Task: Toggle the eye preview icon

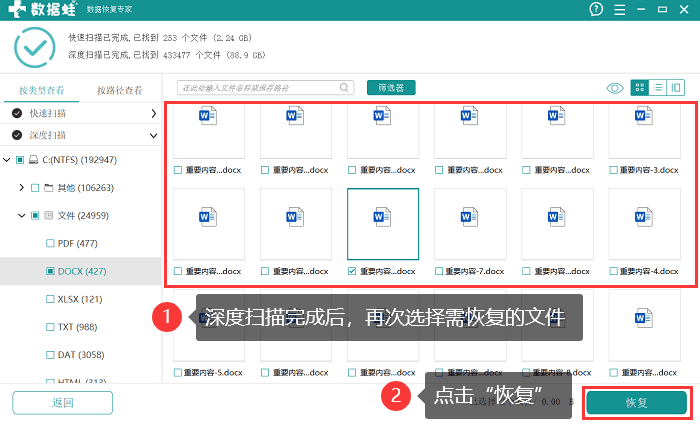Action: click(615, 88)
